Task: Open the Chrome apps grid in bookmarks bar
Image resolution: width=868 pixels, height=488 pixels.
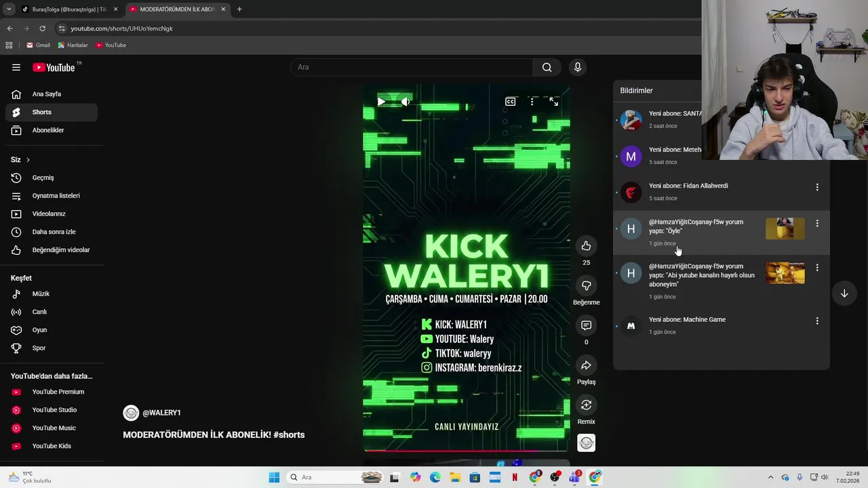Action: pos(9,45)
